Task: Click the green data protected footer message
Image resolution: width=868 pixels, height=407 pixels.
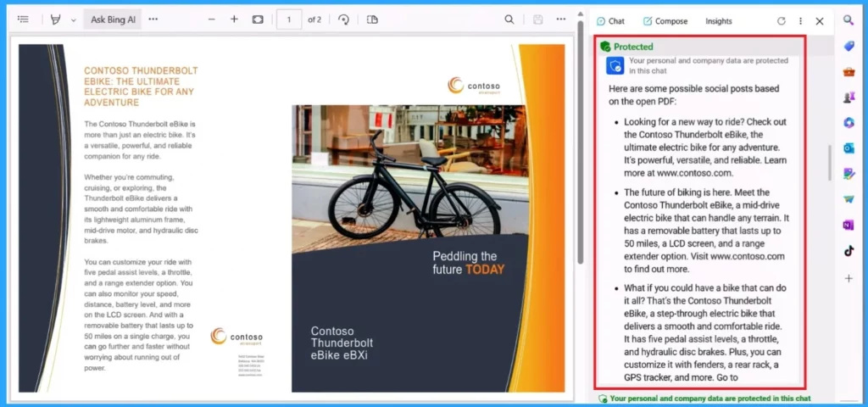Action: click(x=704, y=399)
